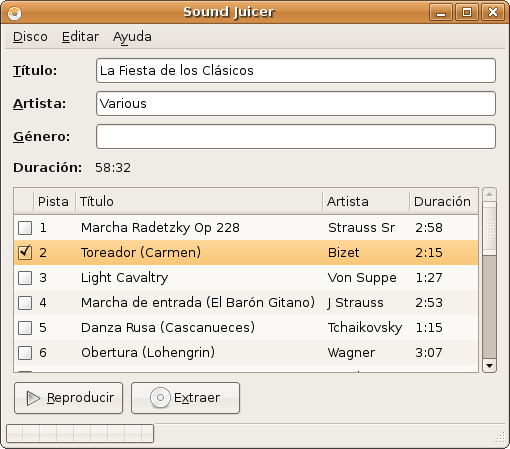The width and height of the screenshot is (510, 449).
Task: Click artist cell Wagner
Action: (351, 353)
